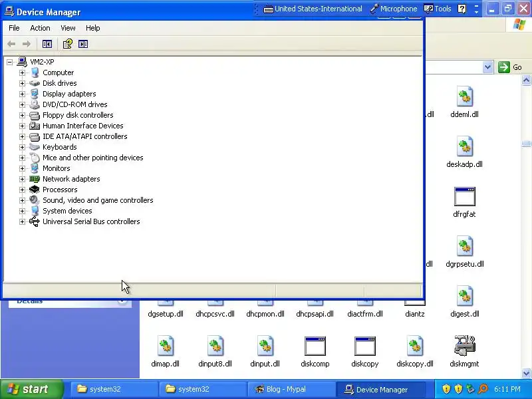
Task: Click the action pane icon beside Properties
Action: pos(83,44)
